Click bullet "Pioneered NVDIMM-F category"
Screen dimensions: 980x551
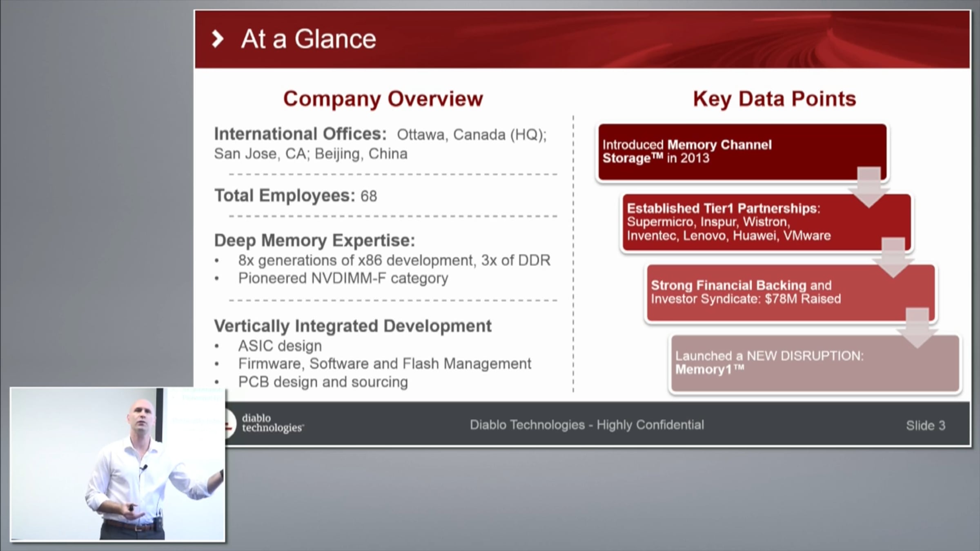[x=343, y=278]
